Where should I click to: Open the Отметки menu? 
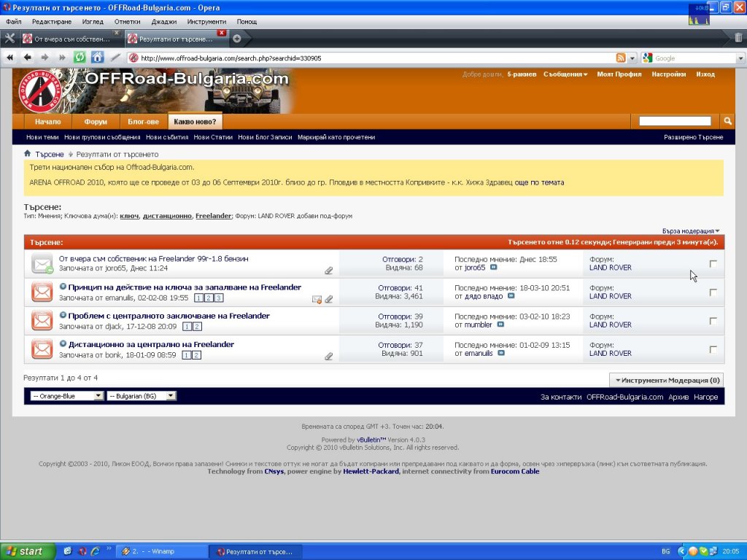click(127, 21)
